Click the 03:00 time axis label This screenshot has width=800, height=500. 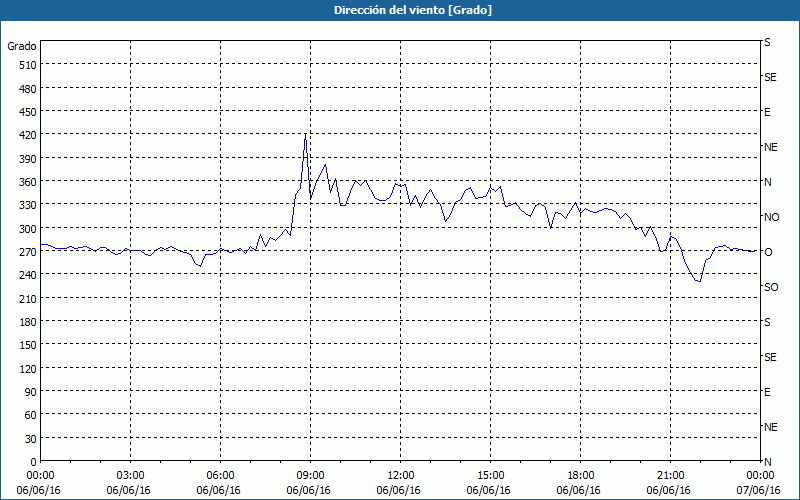[x=131, y=476]
